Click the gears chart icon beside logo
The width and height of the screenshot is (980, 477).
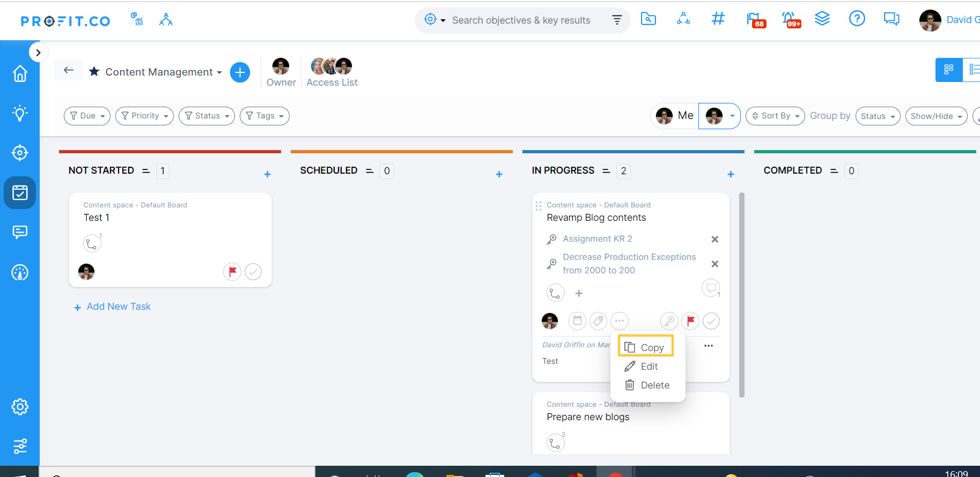tap(137, 19)
